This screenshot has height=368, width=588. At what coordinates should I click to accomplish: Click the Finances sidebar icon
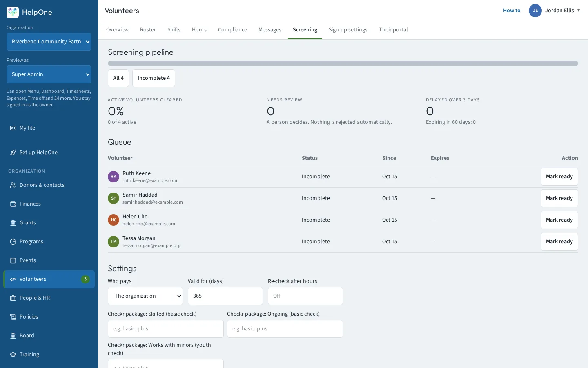point(13,204)
